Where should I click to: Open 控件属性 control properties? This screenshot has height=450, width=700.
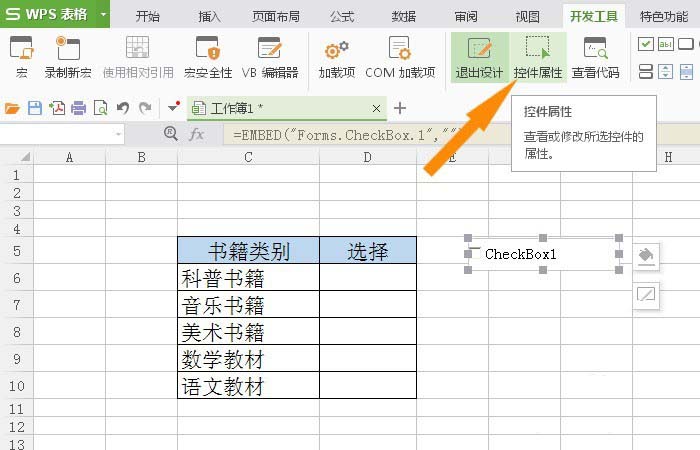(x=538, y=50)
